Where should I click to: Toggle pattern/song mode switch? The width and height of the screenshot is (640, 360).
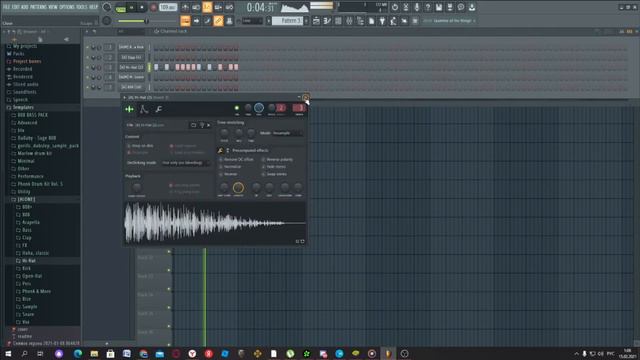pyautogui.click(x=120, y=7)
